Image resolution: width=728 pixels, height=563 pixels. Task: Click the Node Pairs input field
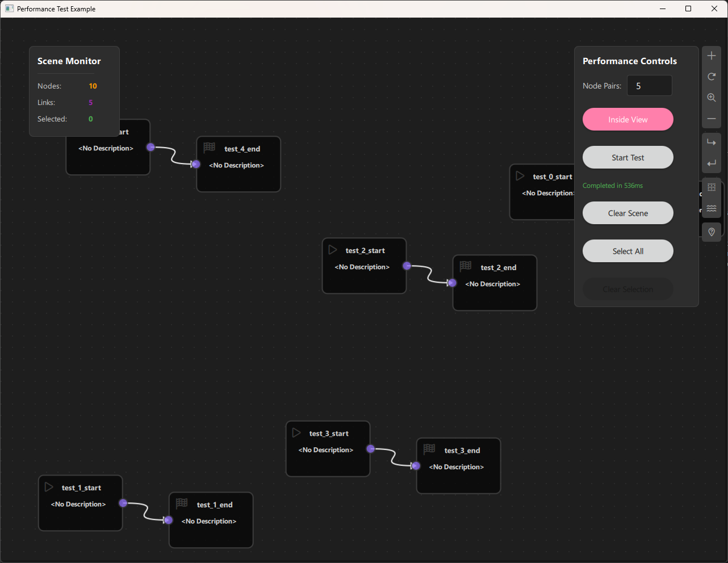tap(649, 86)
